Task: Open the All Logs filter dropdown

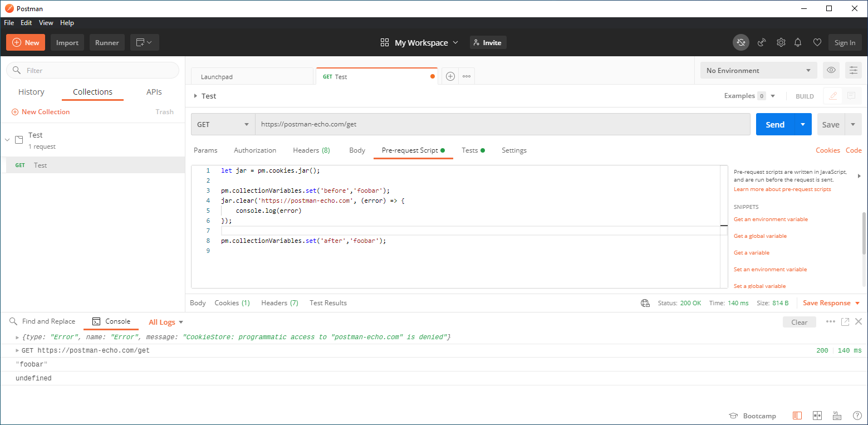Action: [165, 321]
